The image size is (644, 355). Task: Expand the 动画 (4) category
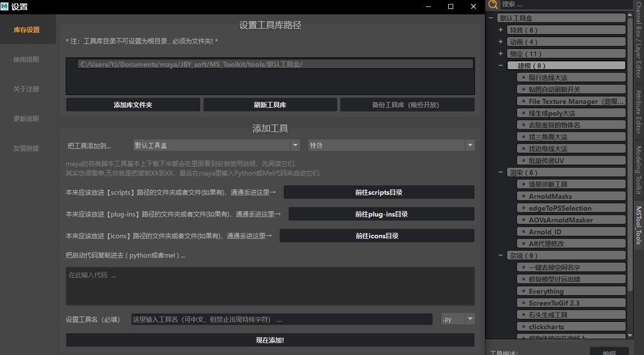point(501,42)
